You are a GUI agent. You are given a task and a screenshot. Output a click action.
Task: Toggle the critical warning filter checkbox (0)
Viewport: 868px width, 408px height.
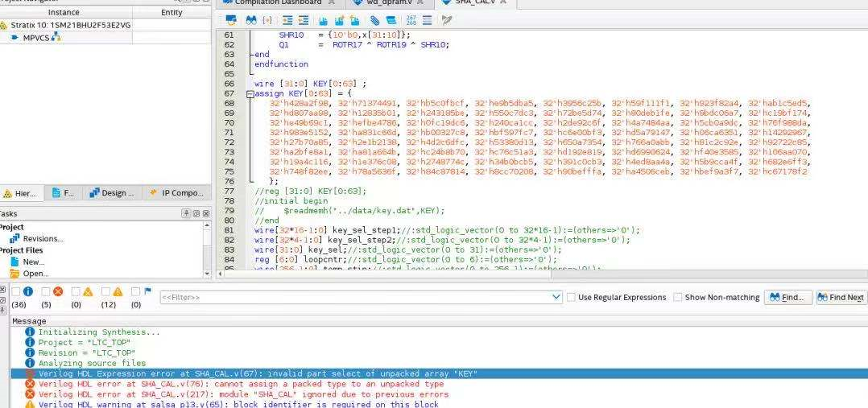click(x=76, y=291)
